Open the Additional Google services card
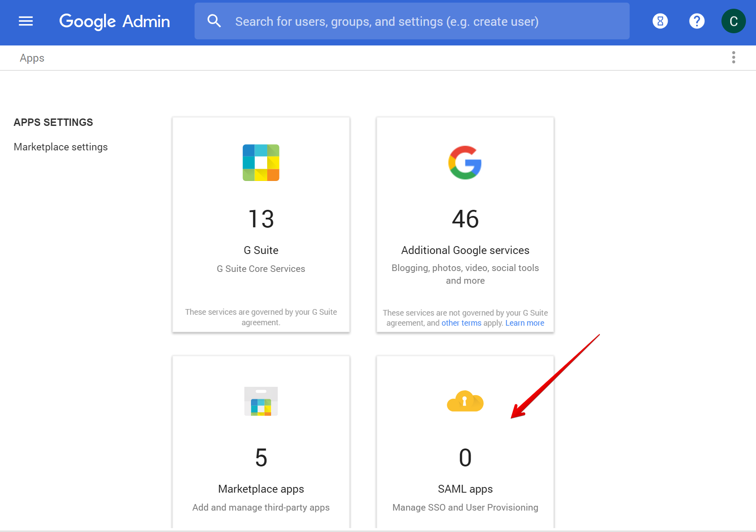 click(x=465, y=219)
